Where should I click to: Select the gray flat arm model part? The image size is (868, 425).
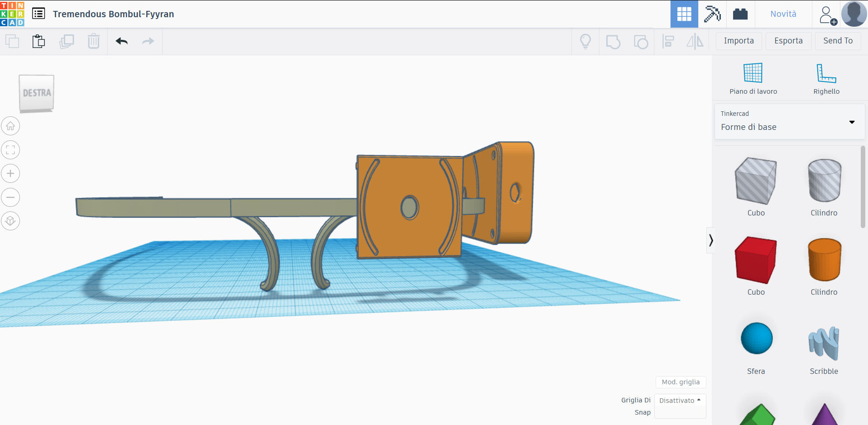216,208
